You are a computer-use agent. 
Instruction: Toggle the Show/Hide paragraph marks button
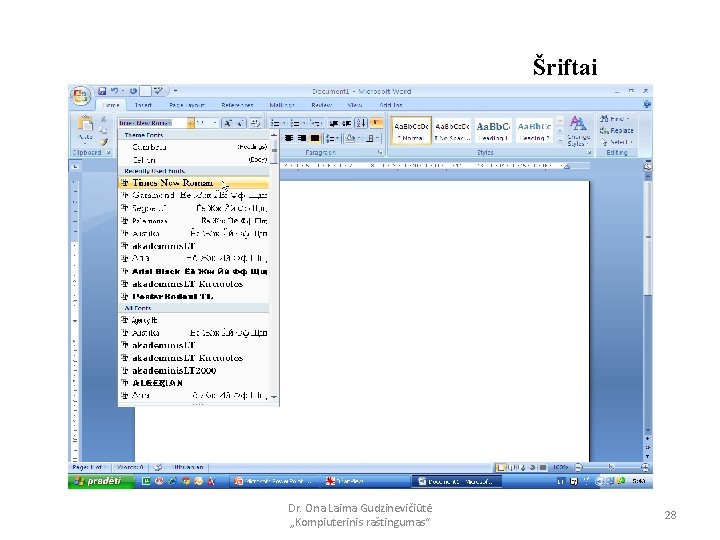(x=376, y=123)
